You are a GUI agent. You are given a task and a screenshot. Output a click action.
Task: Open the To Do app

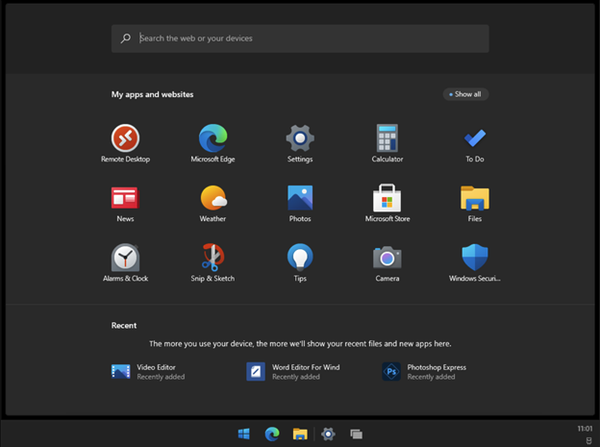tap(474, 143)
